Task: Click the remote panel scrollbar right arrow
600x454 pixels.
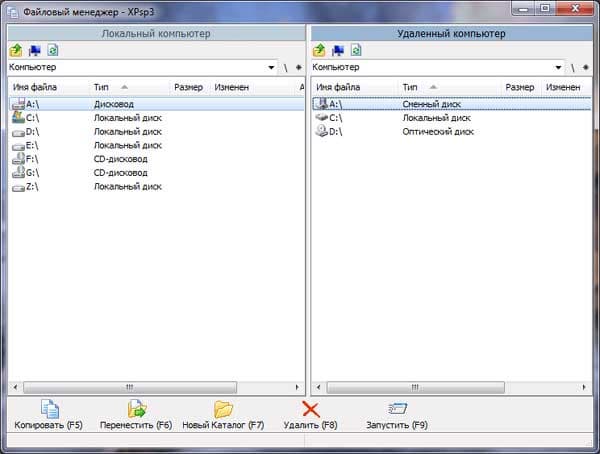Action: [x=584, y=387]
